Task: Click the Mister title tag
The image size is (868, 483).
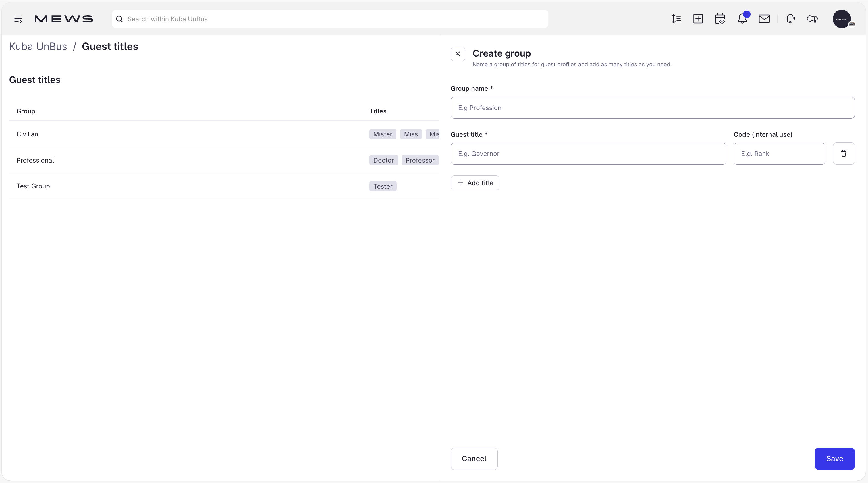Action: pos(383,134)
